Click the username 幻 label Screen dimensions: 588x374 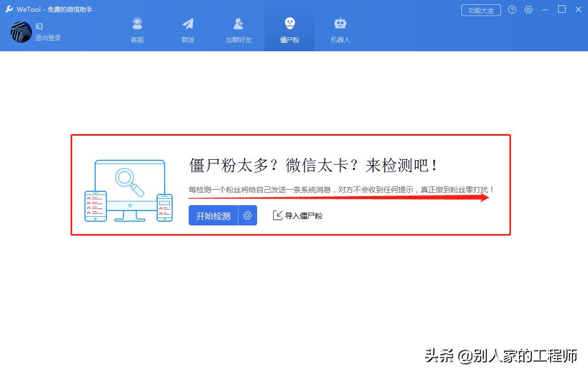point(38,26)
